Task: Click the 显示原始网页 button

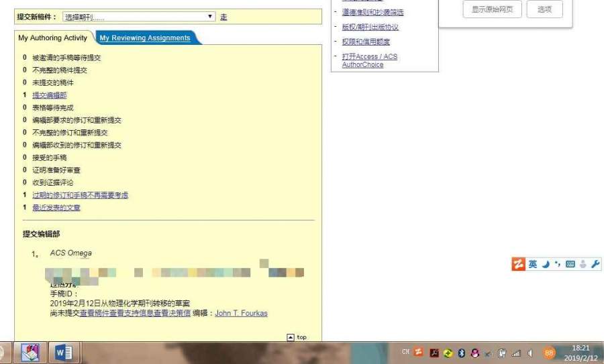Action: [493, 9]
